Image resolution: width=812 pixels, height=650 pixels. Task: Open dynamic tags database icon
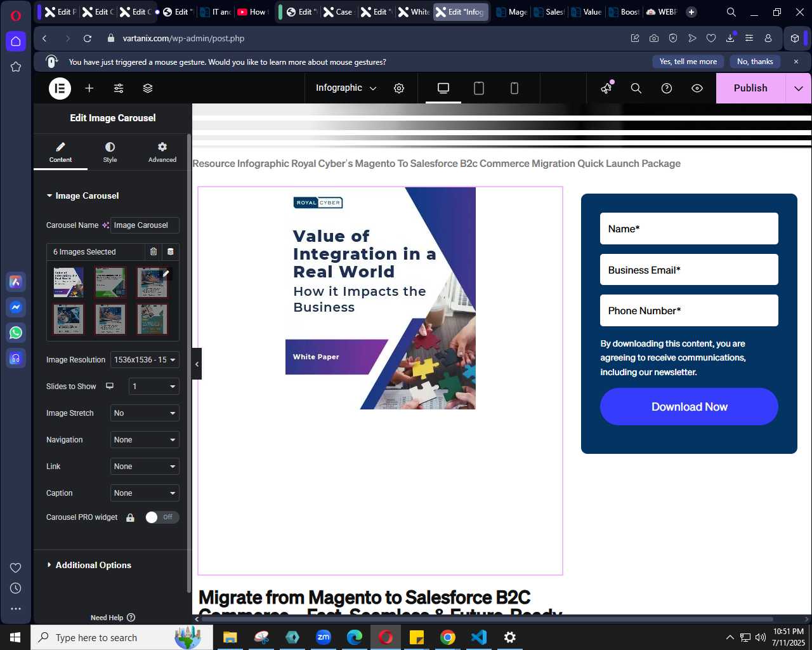click(x=171, y=252)
